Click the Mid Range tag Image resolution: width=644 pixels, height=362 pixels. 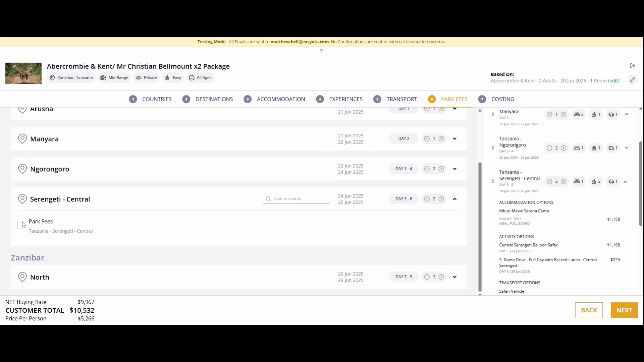(x=114, y=78)
